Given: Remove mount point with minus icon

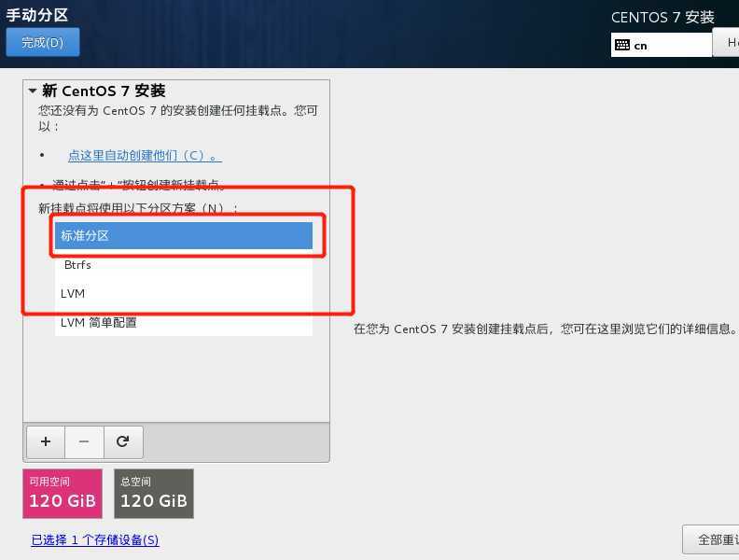Looking at the screenshot, I should pyautogui.click(x=84, y=441).
